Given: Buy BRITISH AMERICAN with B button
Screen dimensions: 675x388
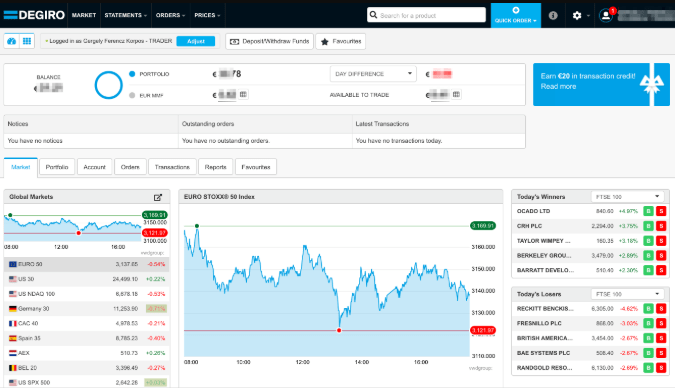Looking at the screenshot, I should point(648,338).
